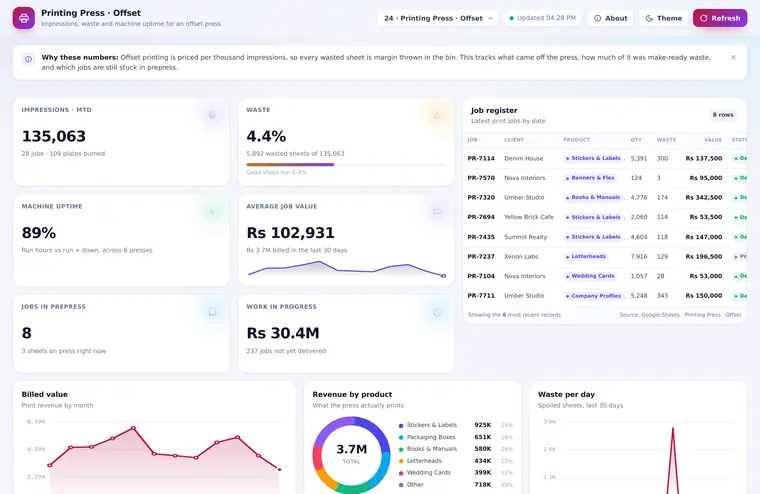Click the Machine Uptime card pulse icon
This screenshot has height=494, width=760.
(x=212, y=211)
